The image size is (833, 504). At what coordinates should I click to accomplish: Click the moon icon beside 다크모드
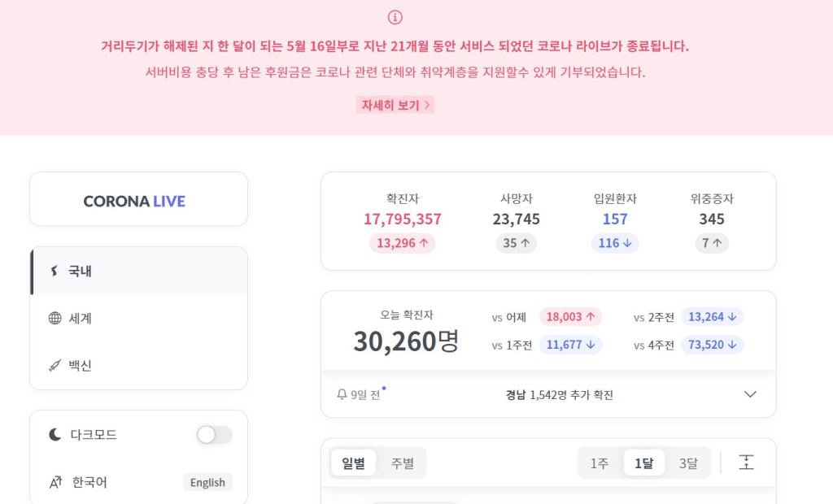tap(55, 435)
